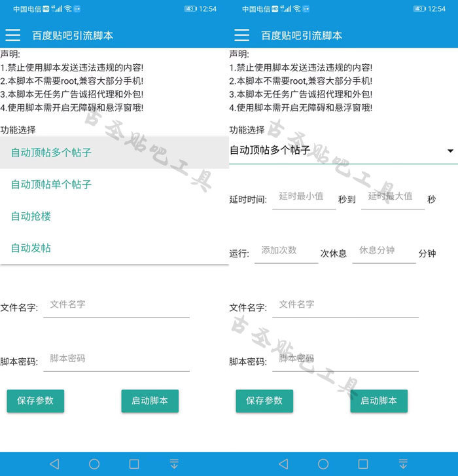
Task: Tap 次休息 label
Action: tap(333, 253)
